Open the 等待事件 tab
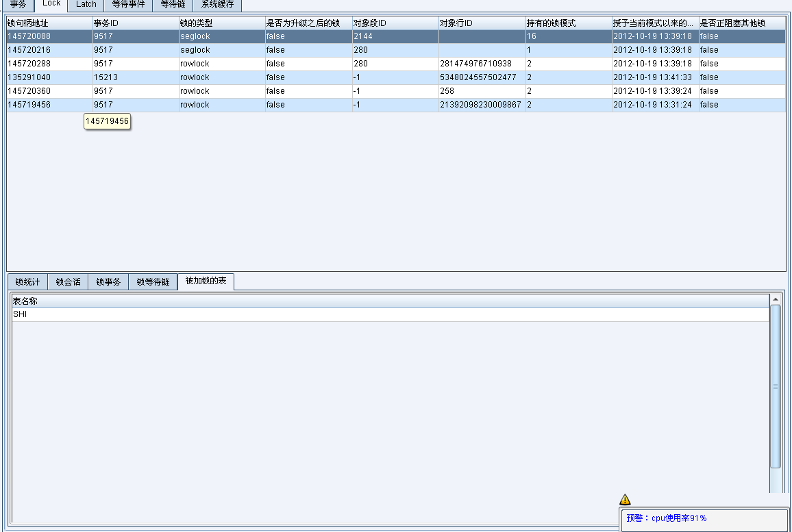The image size is (792, 532). [x=128, y=4]
